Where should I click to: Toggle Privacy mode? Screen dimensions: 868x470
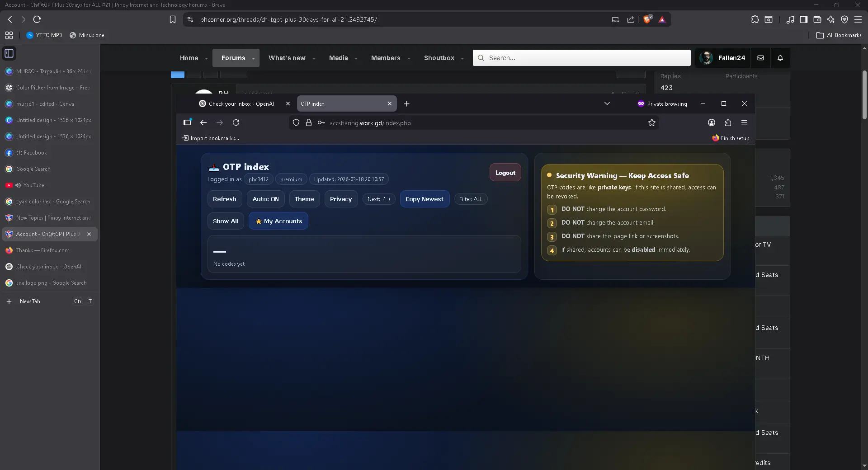tap(341, 199)
